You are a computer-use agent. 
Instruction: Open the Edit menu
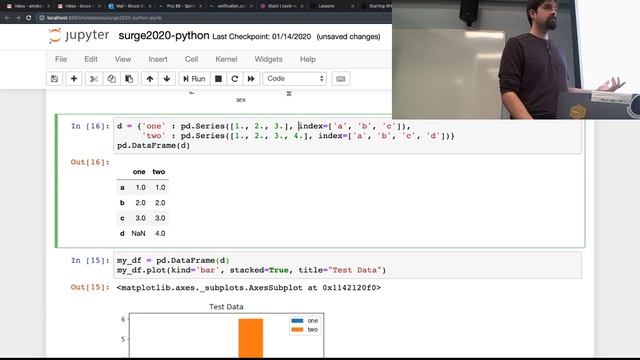[x=91, y=59]
